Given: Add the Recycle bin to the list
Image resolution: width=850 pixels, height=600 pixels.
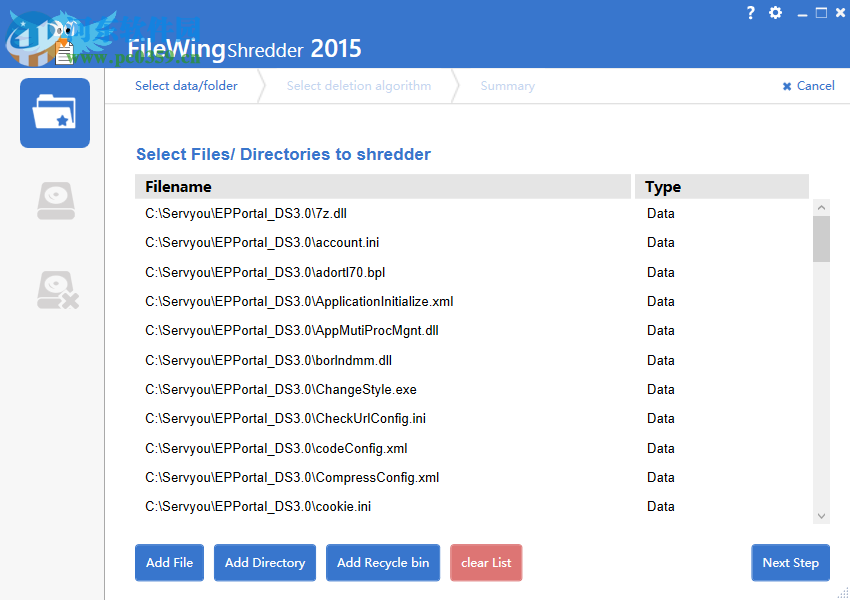Looking at the screenshot, I should pos(382,562).
